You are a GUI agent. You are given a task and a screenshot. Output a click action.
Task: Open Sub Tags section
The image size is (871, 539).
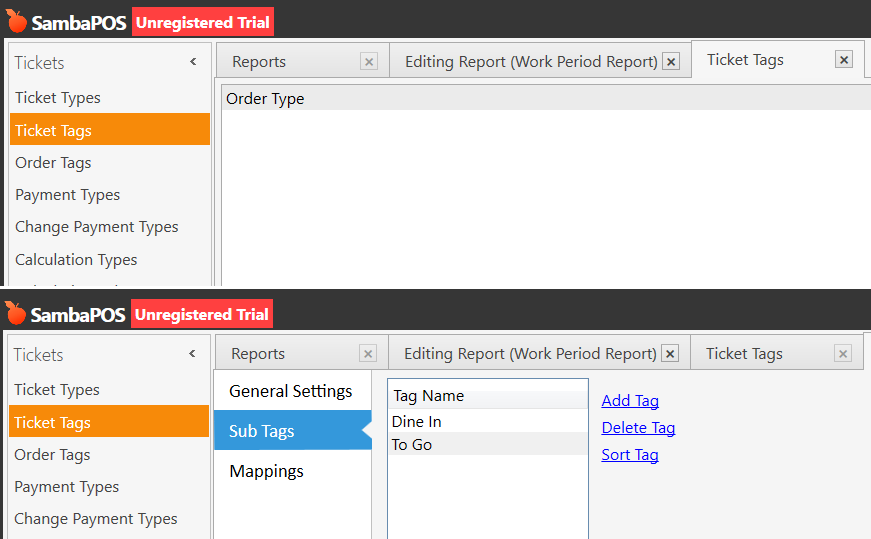click(x=293, y=431)
